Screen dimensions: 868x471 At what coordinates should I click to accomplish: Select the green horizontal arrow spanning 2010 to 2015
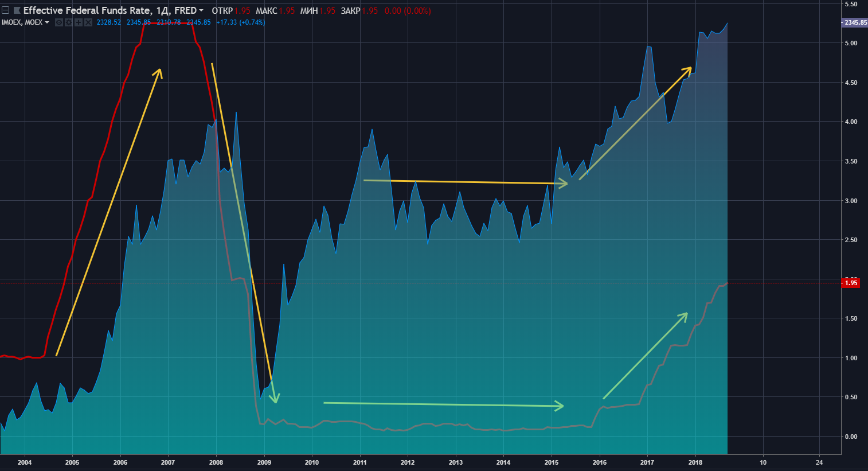441,404
